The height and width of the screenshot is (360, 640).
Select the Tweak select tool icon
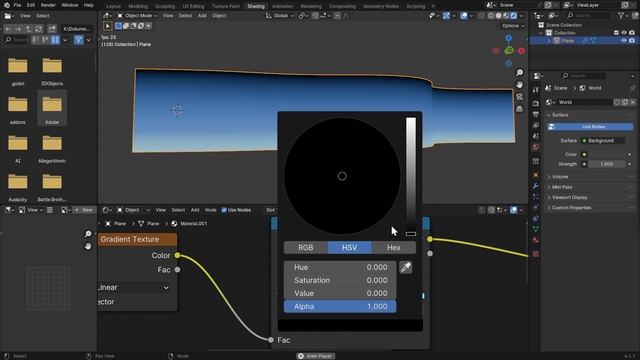pyautogui.click(x=108, y=26)
